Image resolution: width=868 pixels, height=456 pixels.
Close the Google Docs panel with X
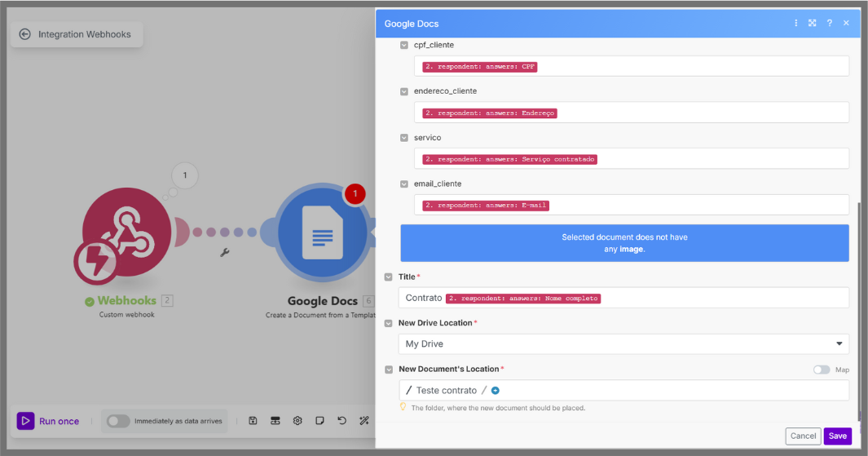click(x=846, y=24)
